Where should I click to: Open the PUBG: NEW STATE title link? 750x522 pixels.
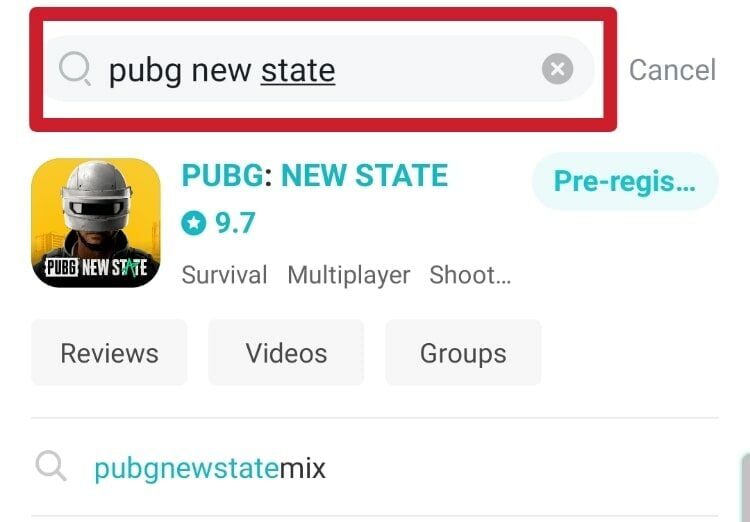[x=315, y=175]
